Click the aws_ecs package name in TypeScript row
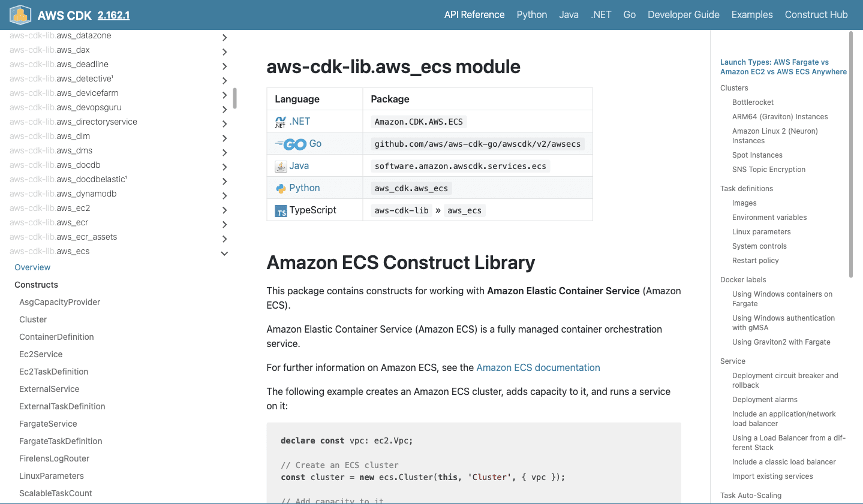This screenshot has height=504, width=863. [x=464, y=210]
